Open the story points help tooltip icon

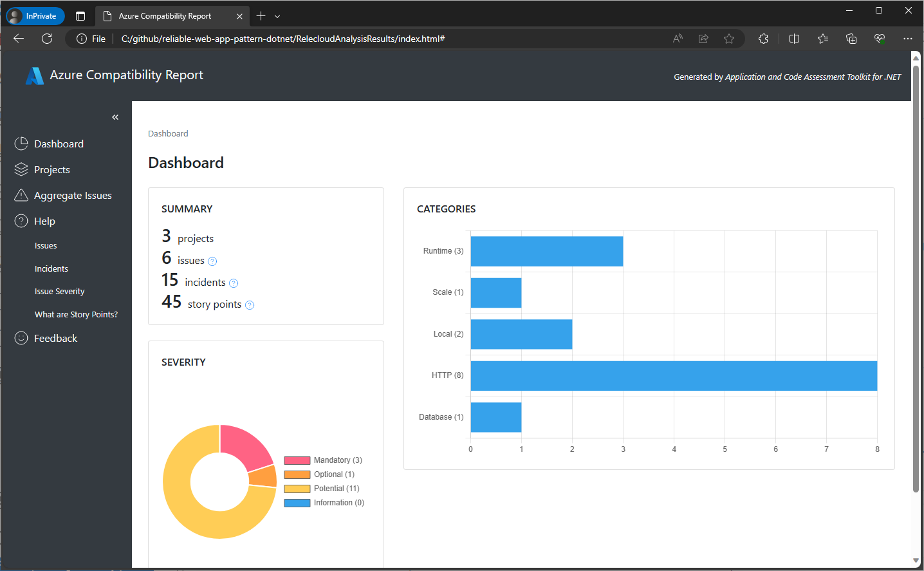250,304
